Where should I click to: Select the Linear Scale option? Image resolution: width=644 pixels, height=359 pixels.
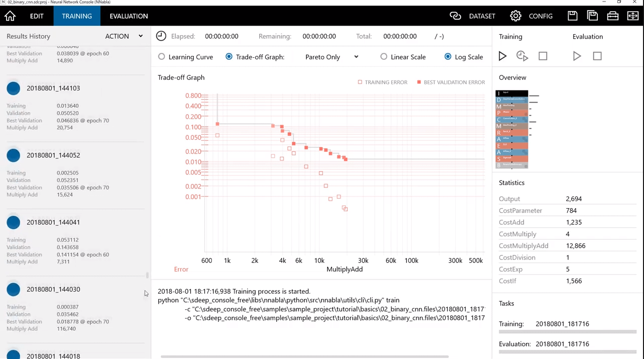384,57
